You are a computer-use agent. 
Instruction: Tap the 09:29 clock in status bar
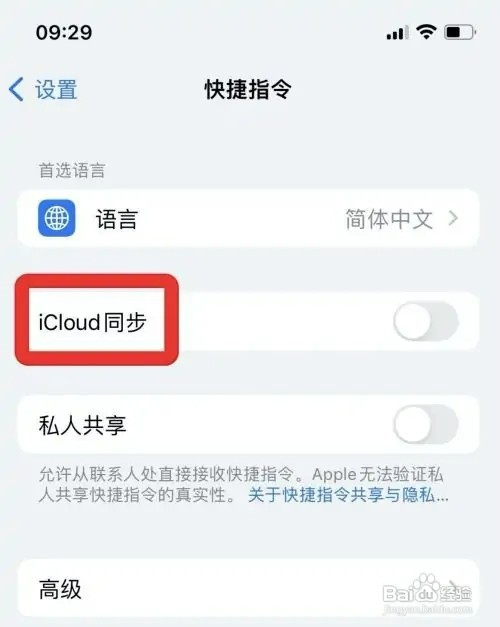coord(64,32)
